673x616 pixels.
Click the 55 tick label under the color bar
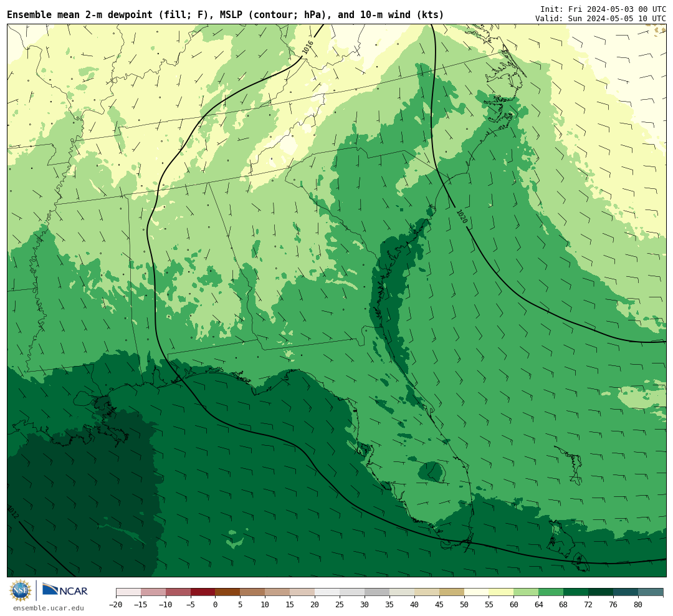pos(489,604)
